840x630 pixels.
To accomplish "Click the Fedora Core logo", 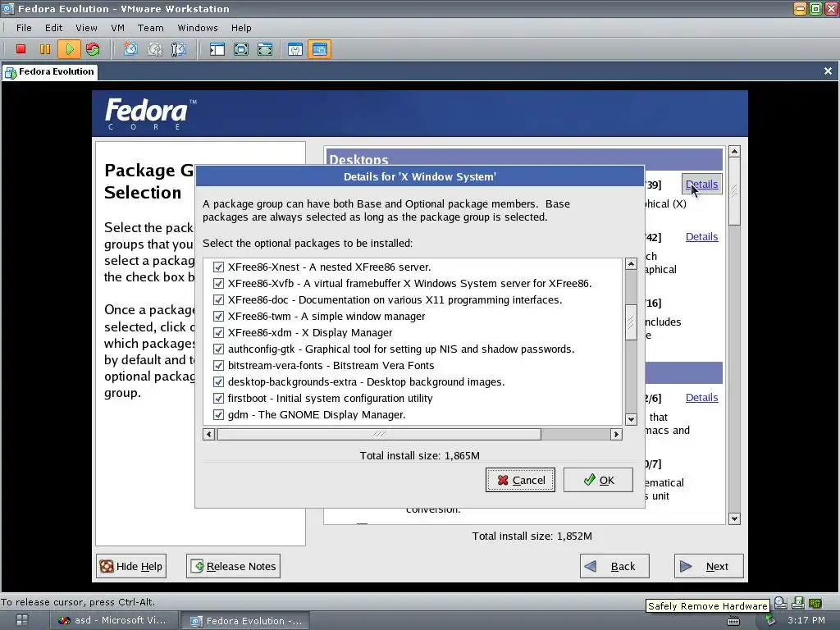I will tap(151, 113).
